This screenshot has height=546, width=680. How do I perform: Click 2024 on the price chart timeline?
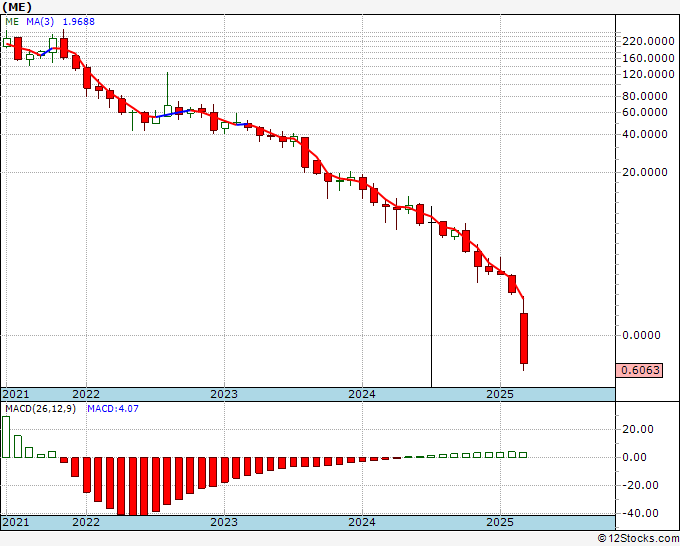tap(362, 394)
